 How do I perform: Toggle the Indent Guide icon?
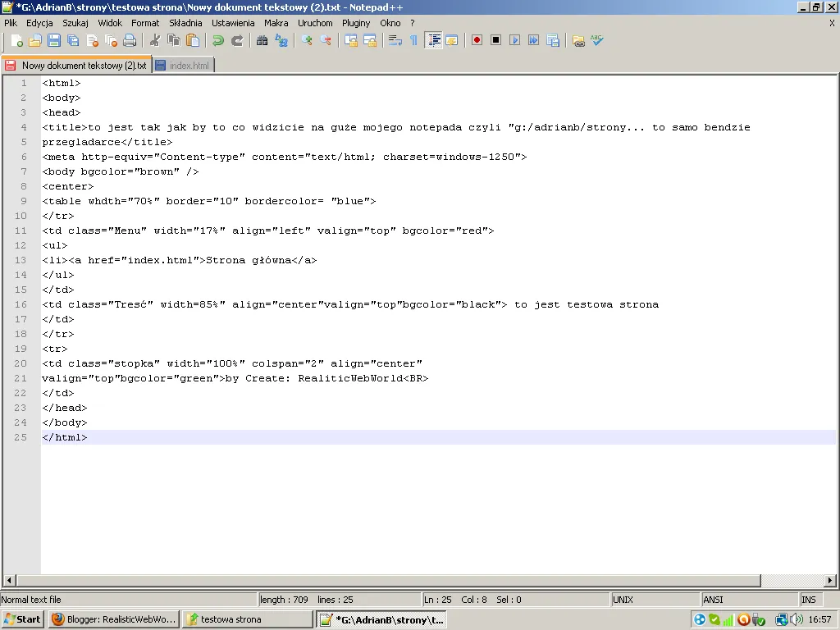[x=433, y=41]
